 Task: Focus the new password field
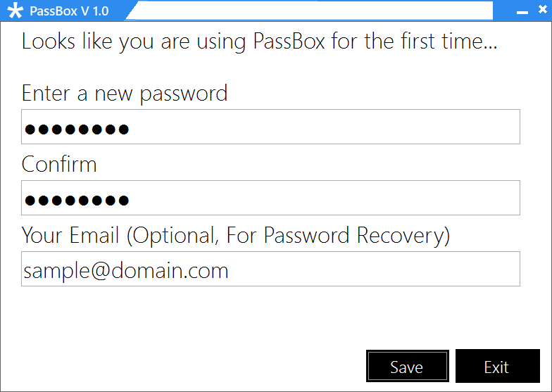click(x=270, y=127)
